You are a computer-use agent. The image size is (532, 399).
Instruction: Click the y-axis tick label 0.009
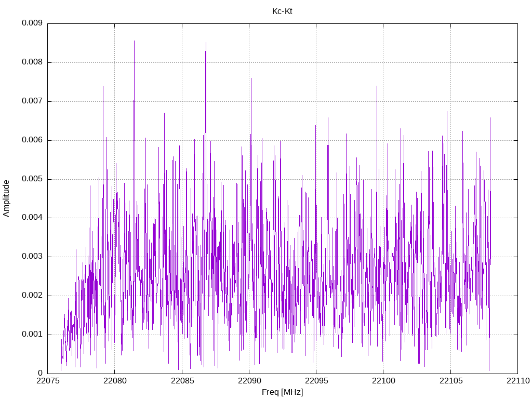32,23
